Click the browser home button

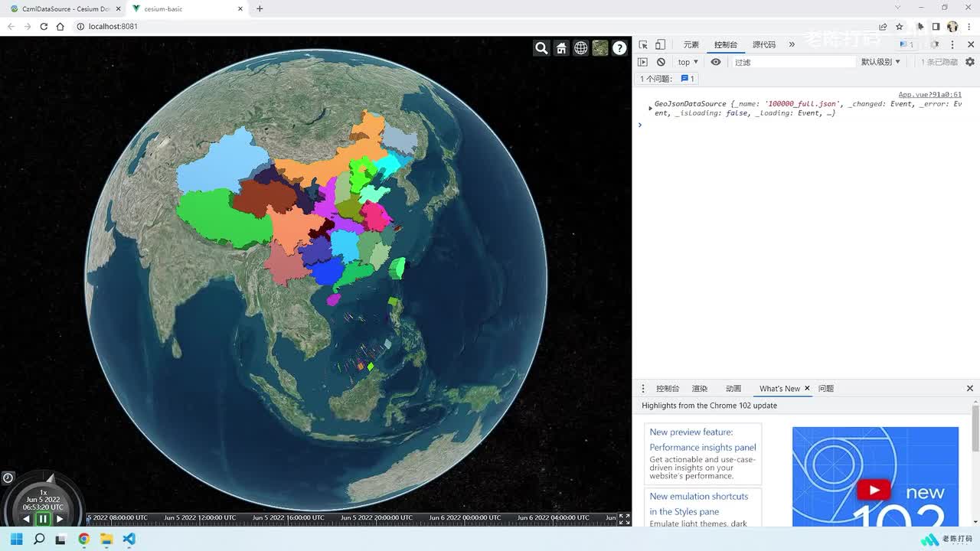coord(60,26)
